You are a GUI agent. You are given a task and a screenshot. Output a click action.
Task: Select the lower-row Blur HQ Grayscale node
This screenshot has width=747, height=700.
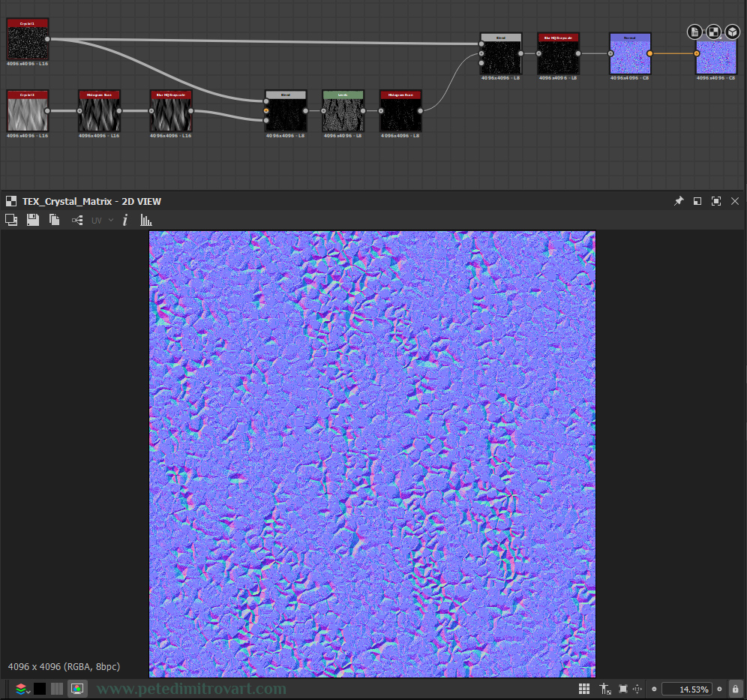171,111
